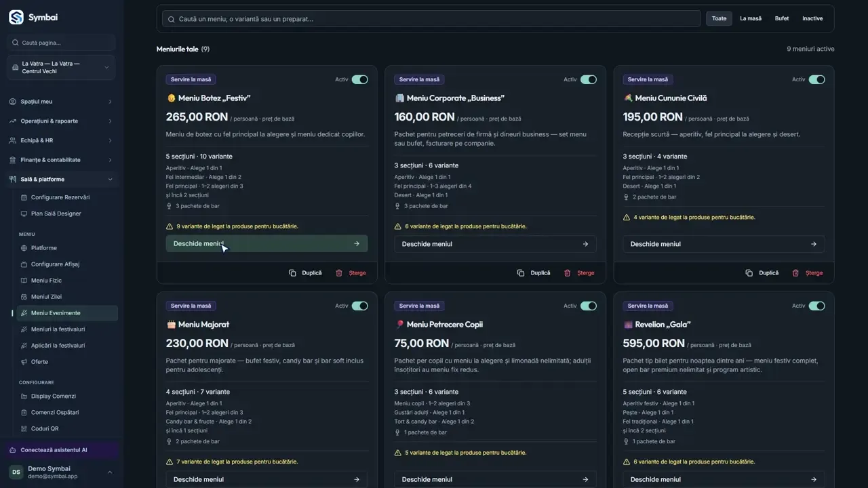This screenshot has width=868, height=488.
Task: Click the Meniu Fizic icon
Action: (24, 281)
